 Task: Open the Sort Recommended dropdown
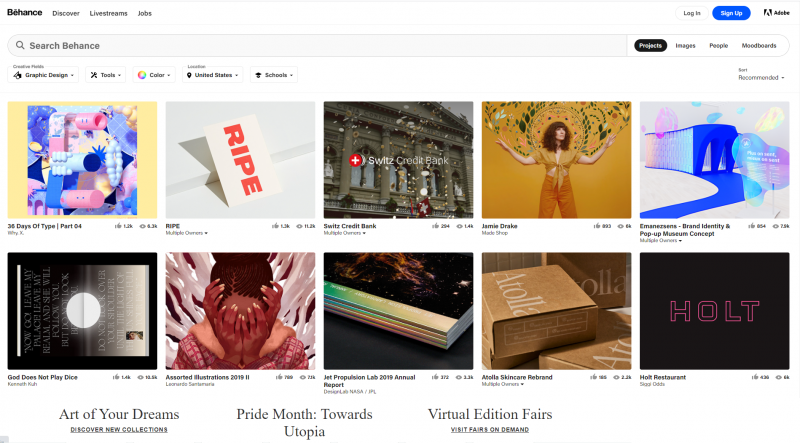coord(761,78)
